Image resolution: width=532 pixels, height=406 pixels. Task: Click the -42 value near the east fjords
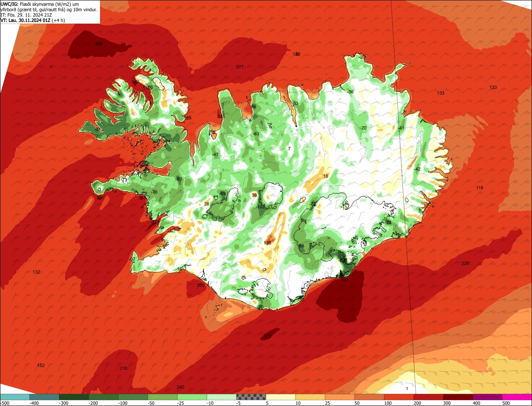coord(417,169)
